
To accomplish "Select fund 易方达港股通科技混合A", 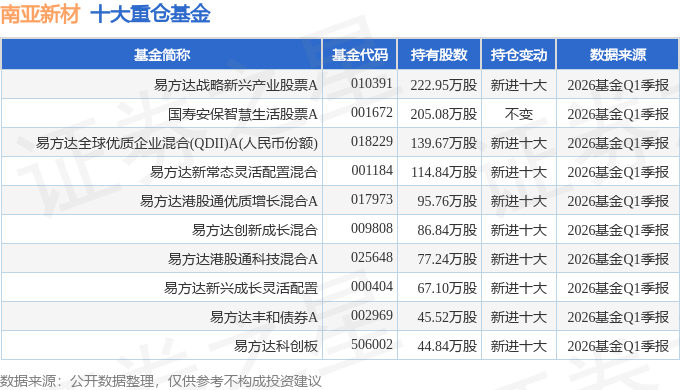I will tap(243, 259).
